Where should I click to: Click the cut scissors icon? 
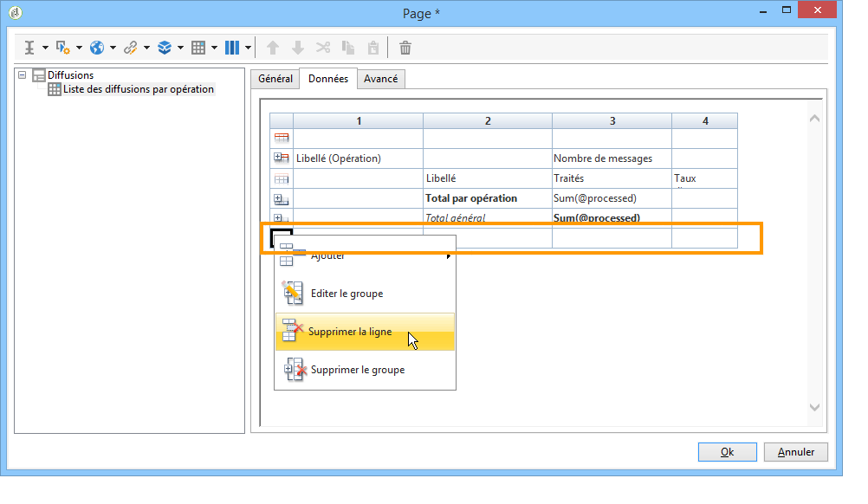(323, 48)
